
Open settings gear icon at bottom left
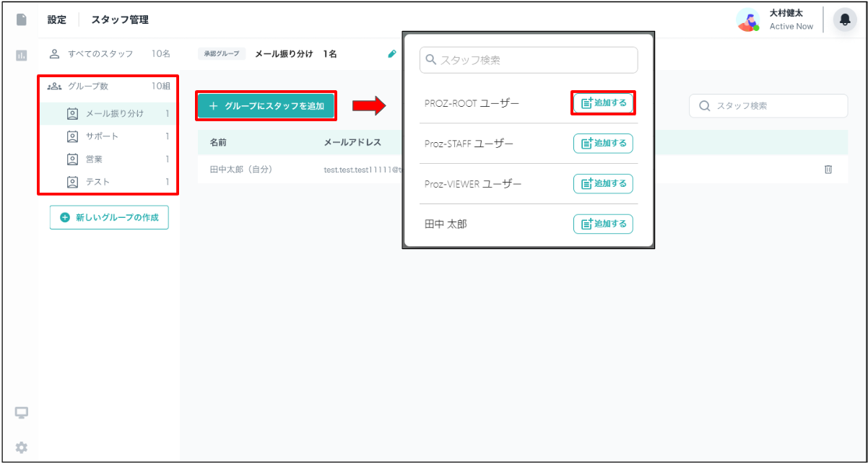pyautogui.click(x=22, y=447)
